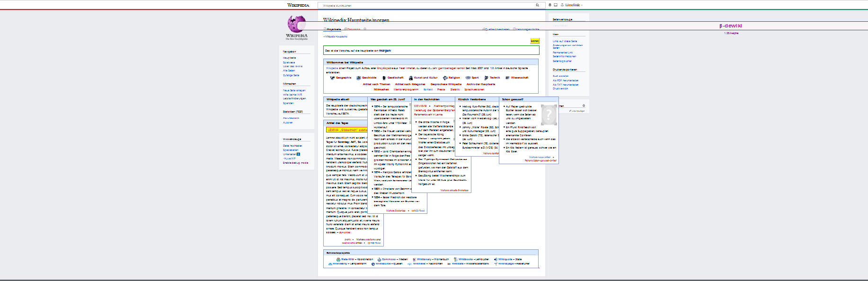Open the Mentorenprogramm link
868x281 pixels.
[x=406, y=89]
